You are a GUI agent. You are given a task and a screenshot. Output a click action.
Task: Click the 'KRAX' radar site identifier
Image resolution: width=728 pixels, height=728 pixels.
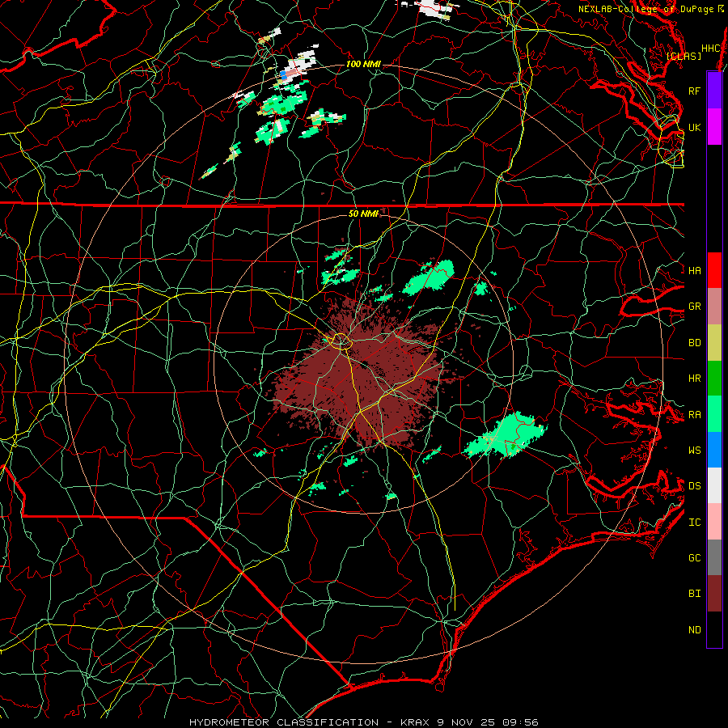tap(416, 722)
